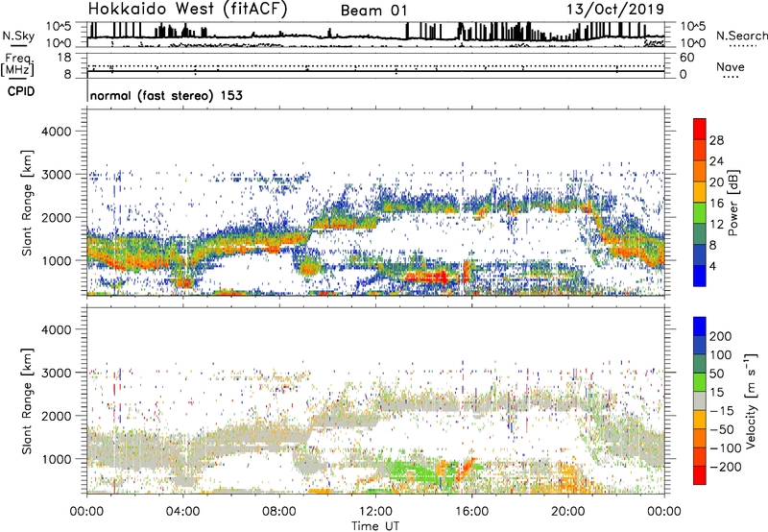Click the '24' label on the Power colorbar
The image size is (768, 532).
point(716,161)
